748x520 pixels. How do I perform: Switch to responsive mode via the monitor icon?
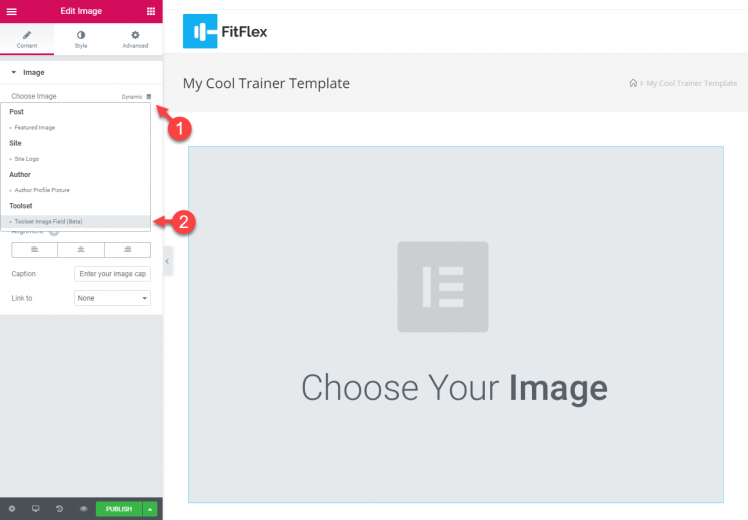pyautogui.click(x=36, y=509)
